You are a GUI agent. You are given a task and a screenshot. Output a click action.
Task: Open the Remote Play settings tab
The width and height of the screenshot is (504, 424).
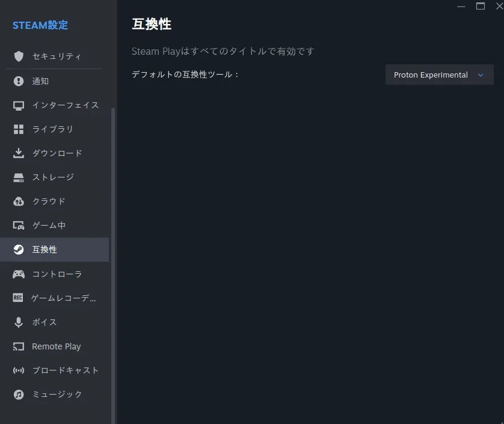coord(54,346)
